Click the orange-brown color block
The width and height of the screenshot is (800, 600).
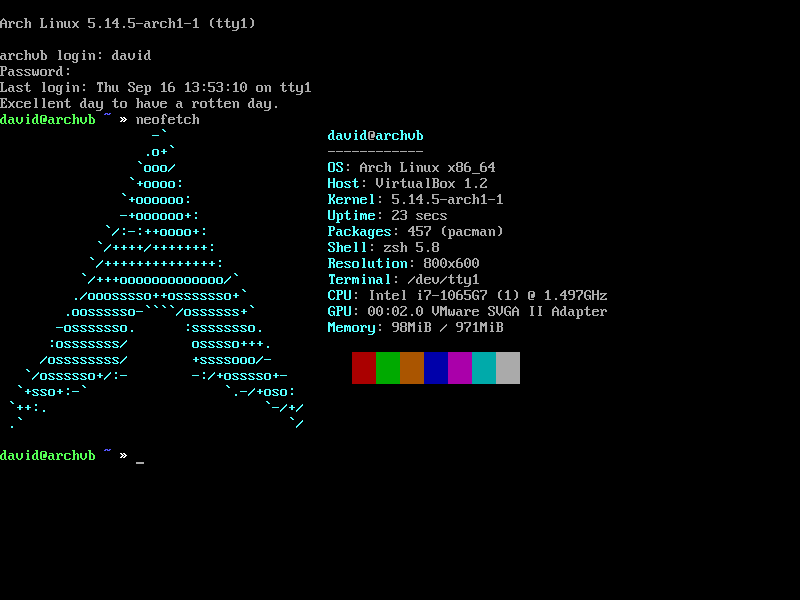pos(412,368)
